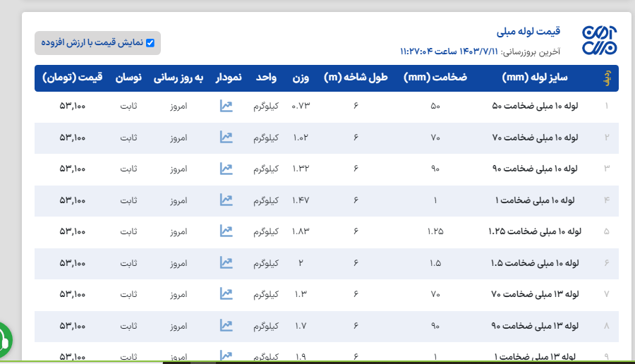
Task: Click price ۵۳,۱۰۰ in first row
Action: pyautogui.click(x=73, y=107)
